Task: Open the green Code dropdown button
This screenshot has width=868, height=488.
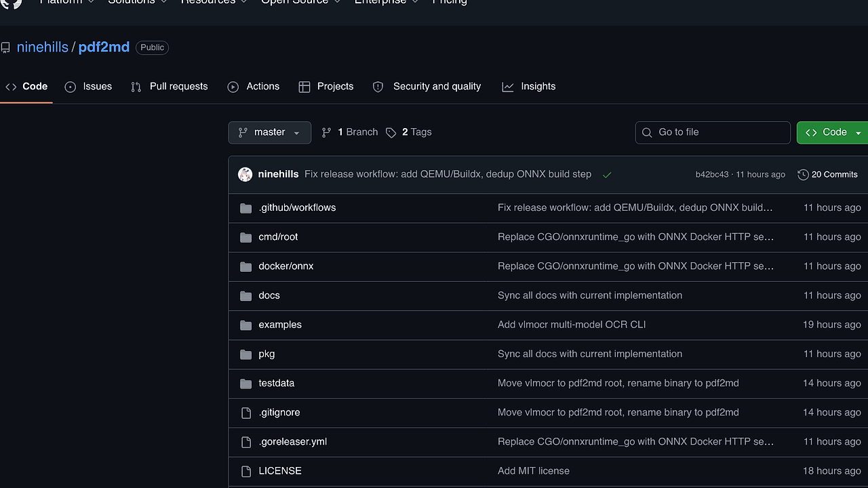Action: tap(833, 132)
